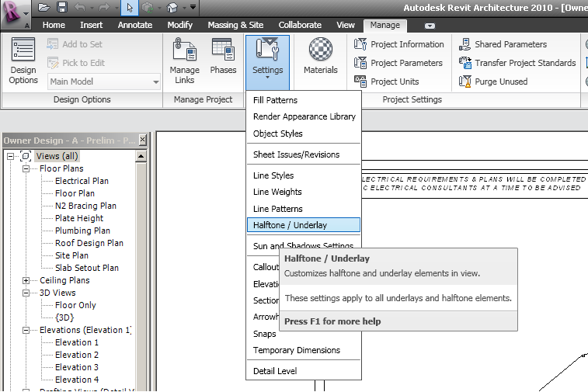
Task: Open the Materials tool
Action: [x=321, y=56]
